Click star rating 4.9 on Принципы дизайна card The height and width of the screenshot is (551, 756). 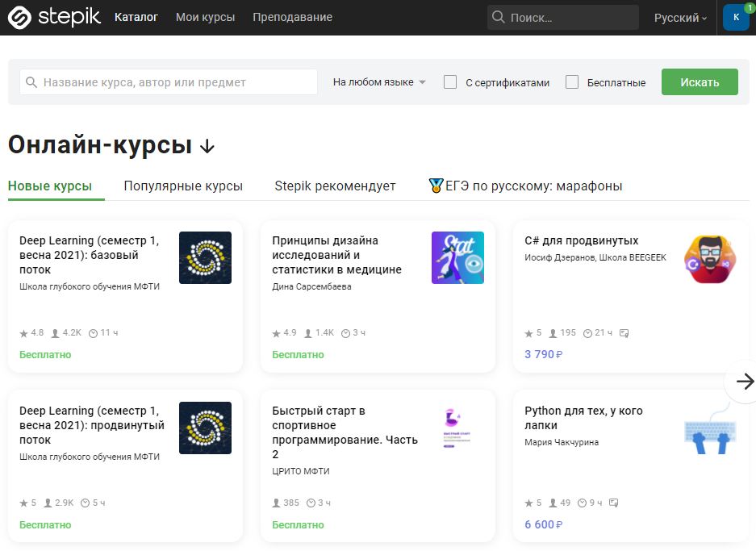(x=284, y=333)
